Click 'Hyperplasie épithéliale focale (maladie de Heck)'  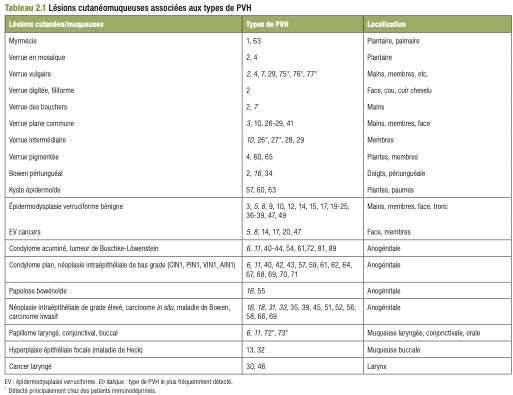click(76, 350)
